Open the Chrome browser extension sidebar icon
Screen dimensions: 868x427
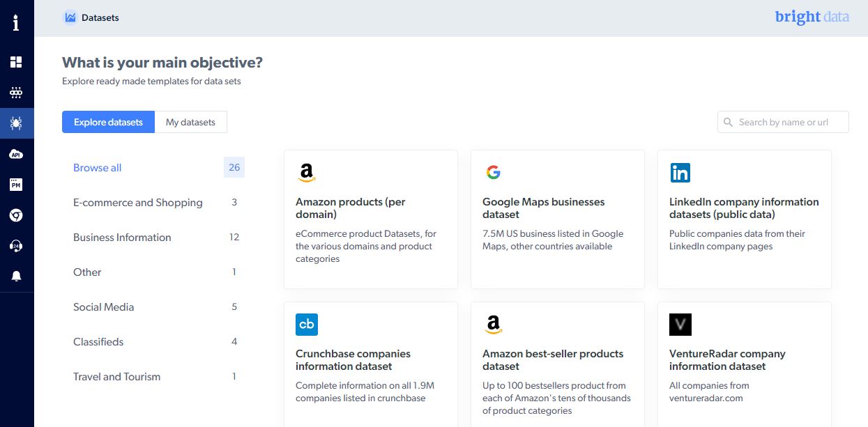(x=16, y=215)
